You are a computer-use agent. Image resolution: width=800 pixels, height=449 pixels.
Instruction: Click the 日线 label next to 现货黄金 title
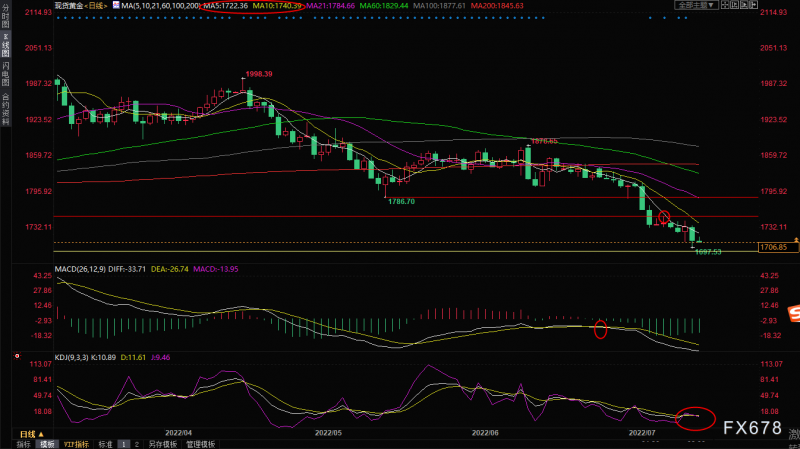(94, 6)
